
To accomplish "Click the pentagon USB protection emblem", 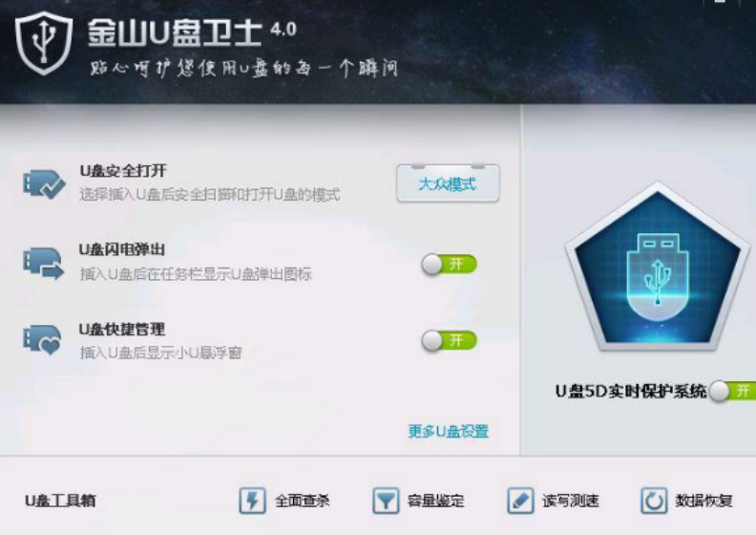I will (657, 267).
